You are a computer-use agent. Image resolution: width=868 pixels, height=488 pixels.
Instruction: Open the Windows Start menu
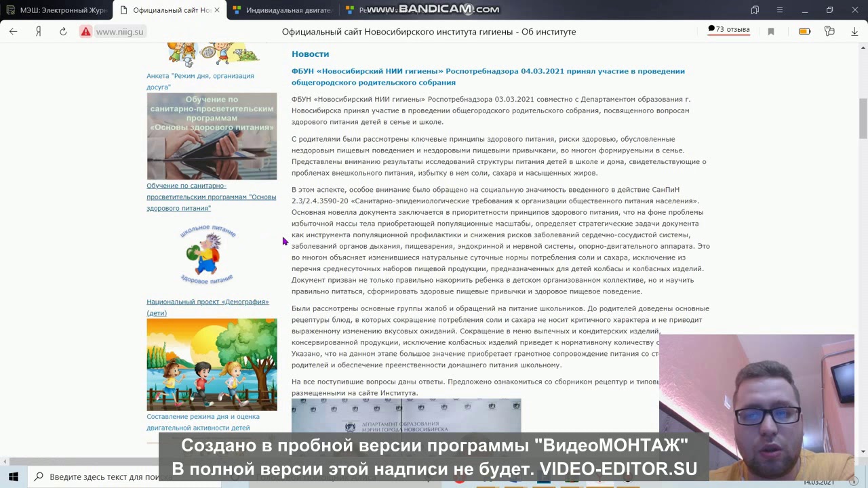(13, 476)
